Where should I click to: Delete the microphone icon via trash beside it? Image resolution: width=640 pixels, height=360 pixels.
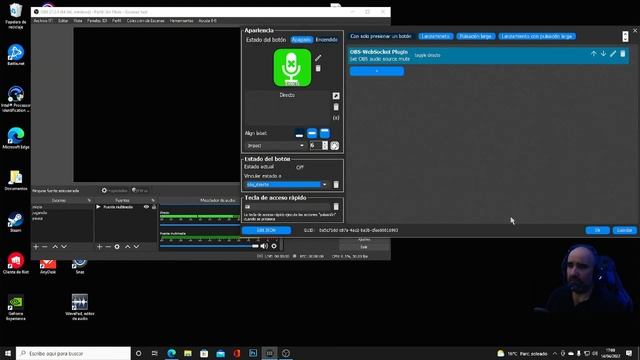pos(318,68)
